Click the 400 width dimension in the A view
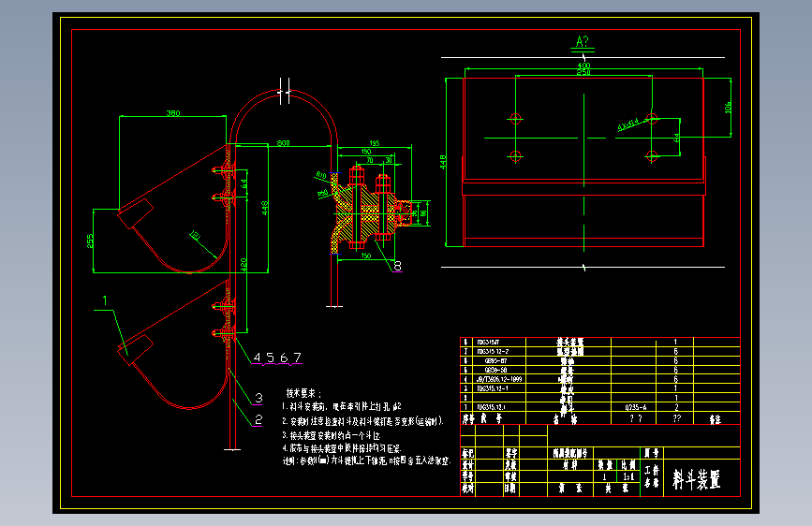812x526 pixels. pyautogui.click(x=583, y=66)
